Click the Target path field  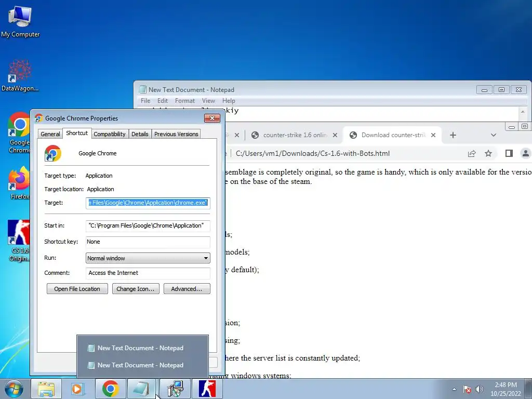148,203
